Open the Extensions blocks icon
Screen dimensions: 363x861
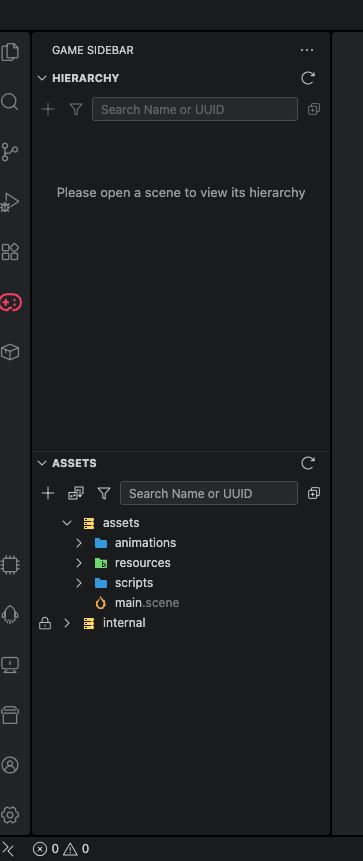pos(10,252)
